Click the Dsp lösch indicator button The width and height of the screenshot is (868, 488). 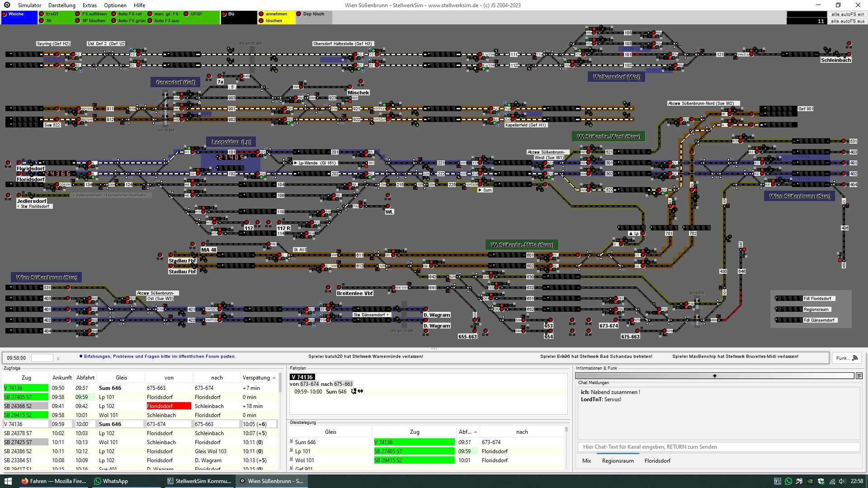[x=298, y=14]
